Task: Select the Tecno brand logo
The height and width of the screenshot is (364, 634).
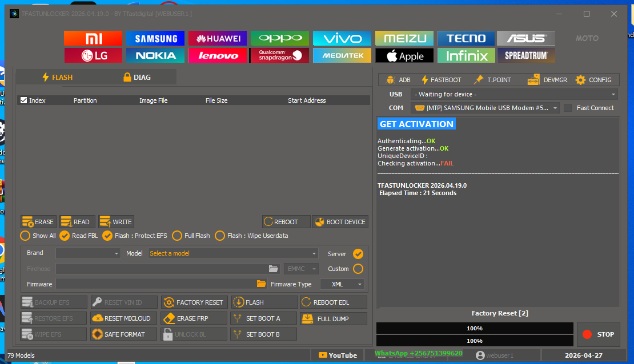Action: (466, 38)
